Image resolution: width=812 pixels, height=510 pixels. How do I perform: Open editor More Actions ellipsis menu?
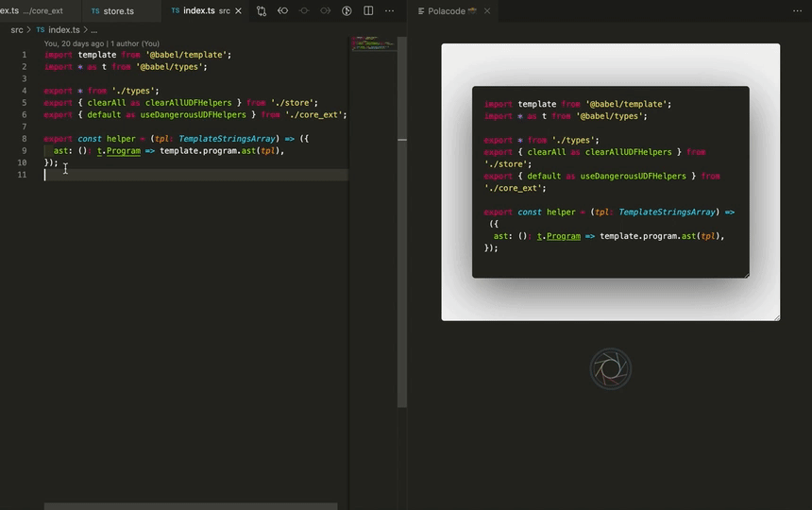tap(389, 11)
